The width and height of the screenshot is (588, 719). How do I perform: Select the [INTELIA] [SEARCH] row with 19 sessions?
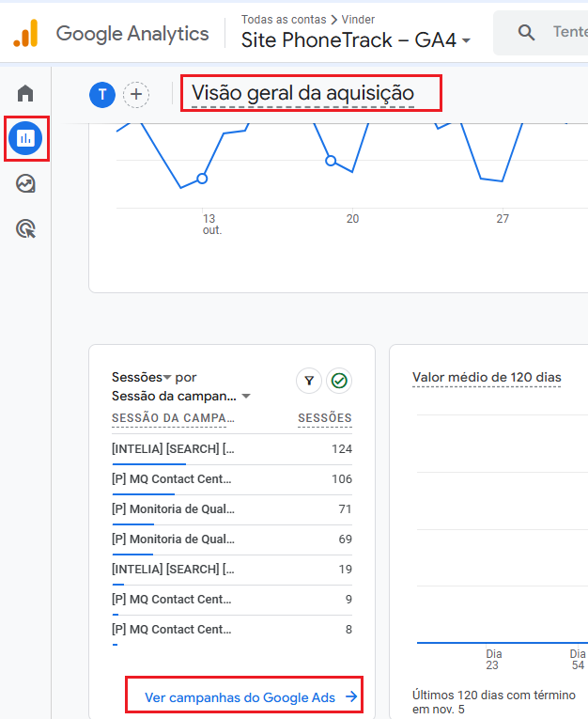coord(232,570)
